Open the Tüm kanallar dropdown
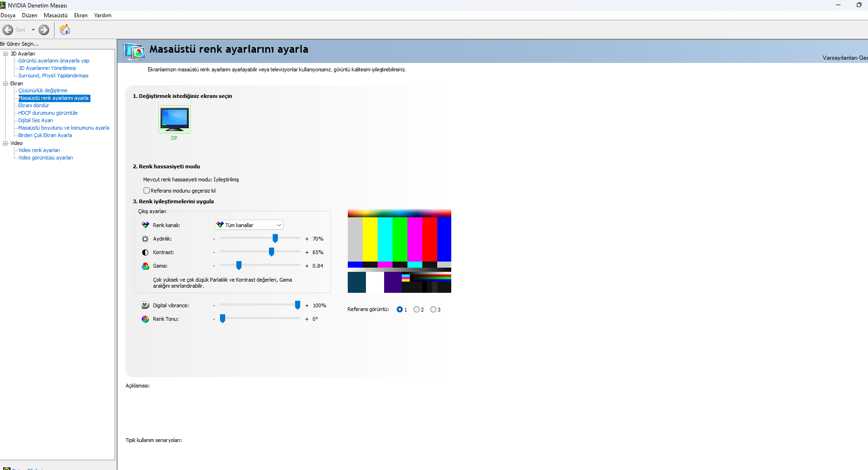868x470 pixels. pos(249,225)
